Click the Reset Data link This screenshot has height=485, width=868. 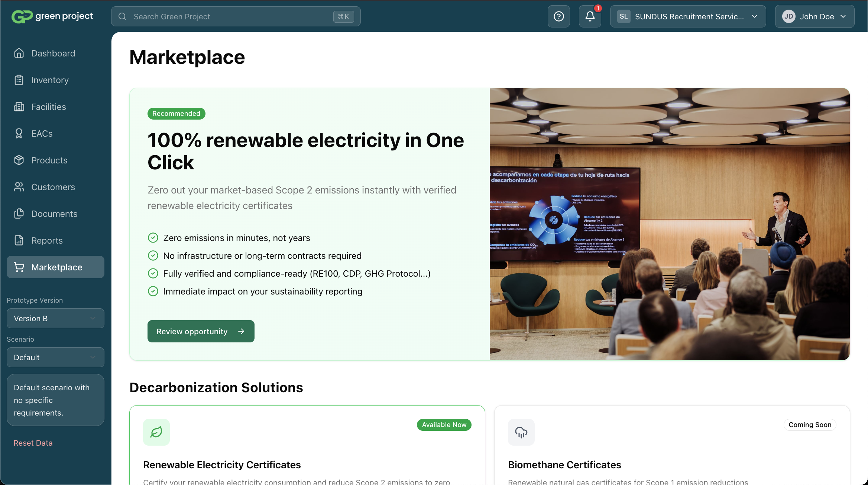(x=33, y=443)
